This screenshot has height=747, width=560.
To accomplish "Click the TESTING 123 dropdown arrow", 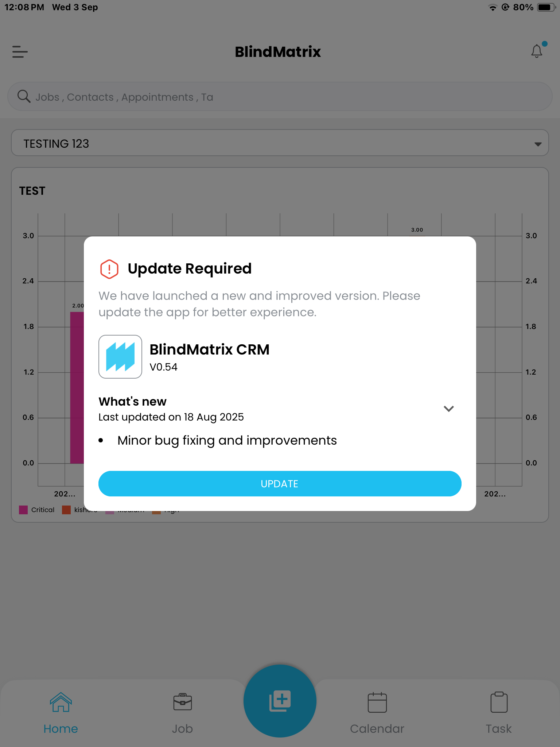I will 537,144.
